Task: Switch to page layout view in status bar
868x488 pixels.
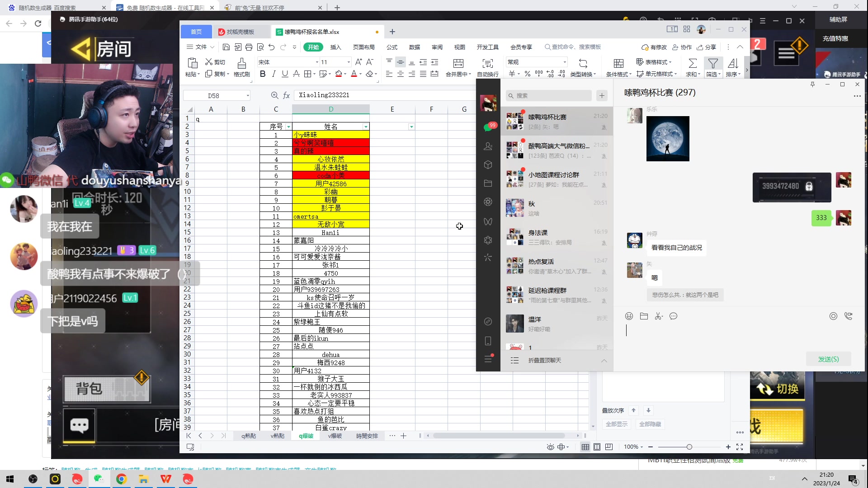Action: tap(597, 447)
